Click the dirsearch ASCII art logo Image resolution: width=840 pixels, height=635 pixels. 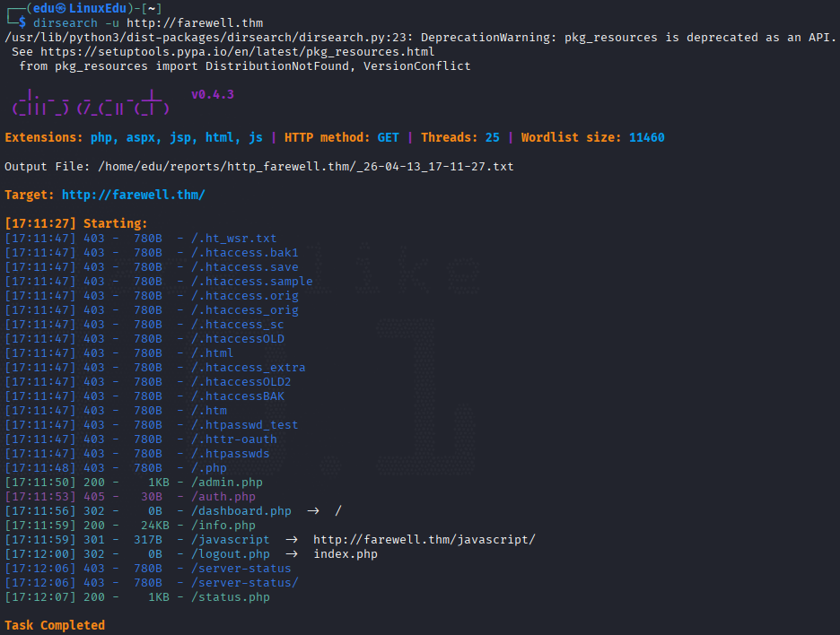coord(91,103)
